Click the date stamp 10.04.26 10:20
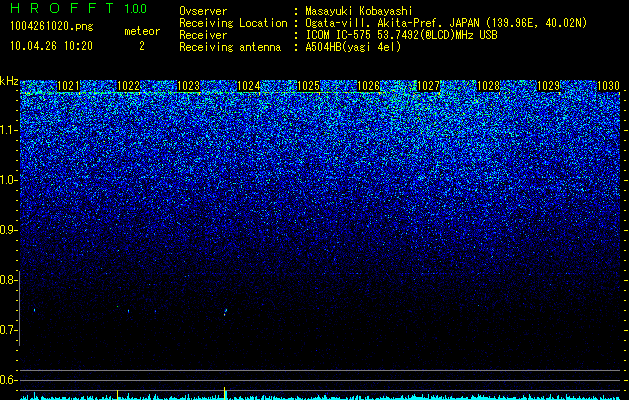This screenshot has height=400, width=629. pos(51,46)
